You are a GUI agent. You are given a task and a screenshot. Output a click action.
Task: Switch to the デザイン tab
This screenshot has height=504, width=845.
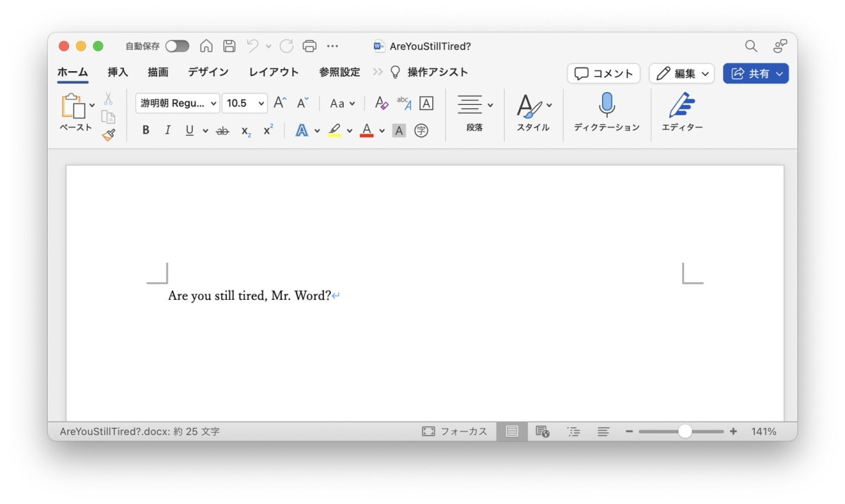[x=208, y=72]
